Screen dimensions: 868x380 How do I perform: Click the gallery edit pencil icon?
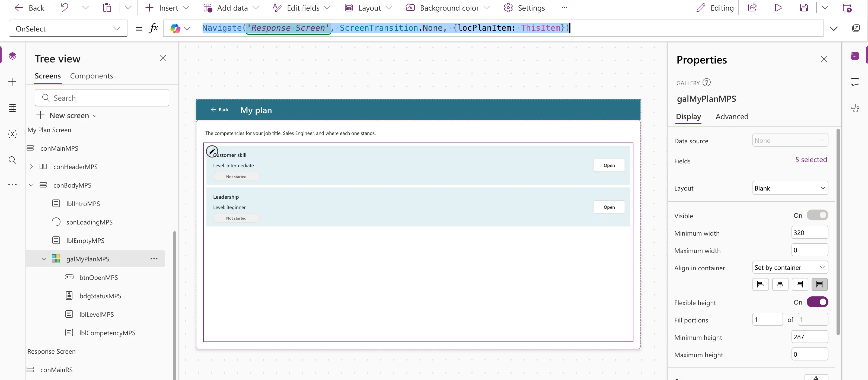[x=212, y=151]
